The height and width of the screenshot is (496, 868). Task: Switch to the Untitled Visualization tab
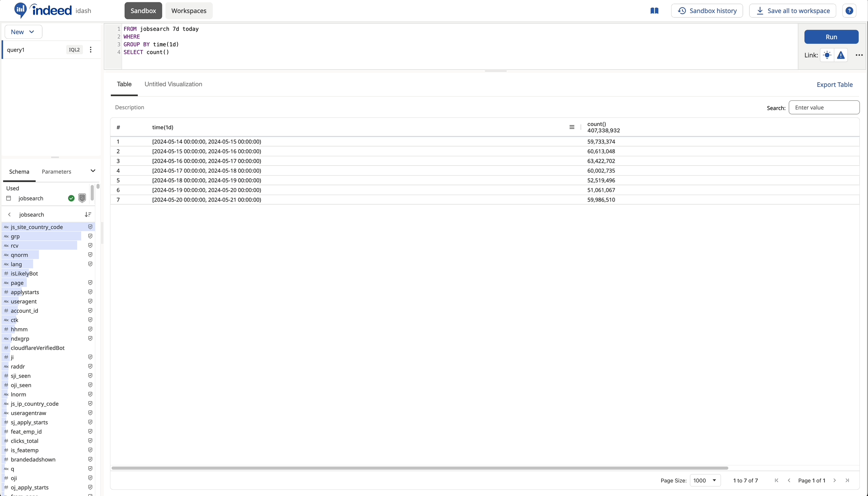pos(173,84)
